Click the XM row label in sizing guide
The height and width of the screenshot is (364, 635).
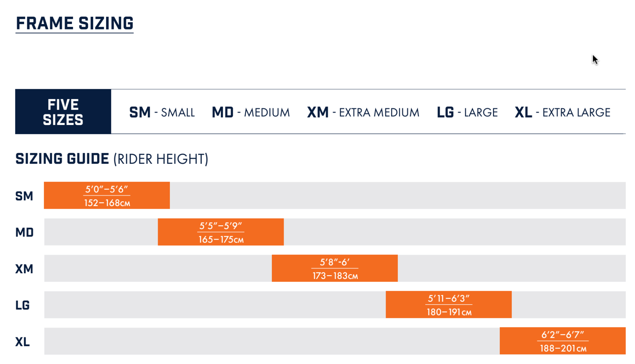(24, 269)
